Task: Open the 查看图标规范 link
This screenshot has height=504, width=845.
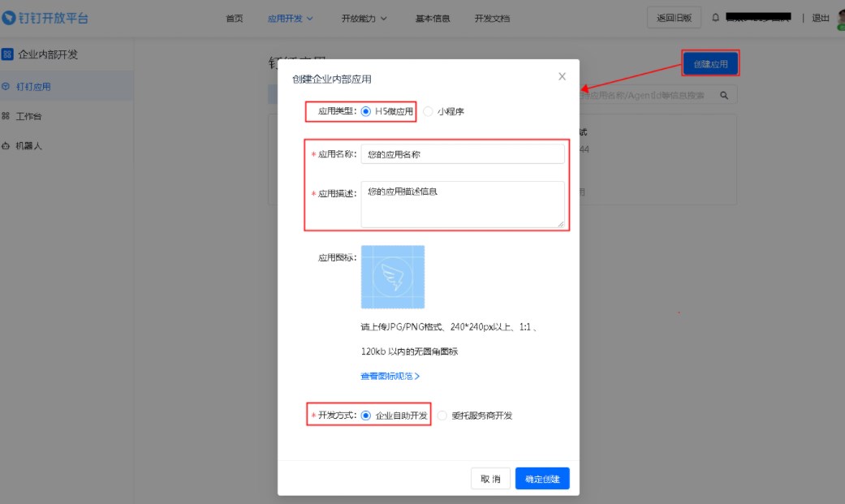Action: pos(390,377)
